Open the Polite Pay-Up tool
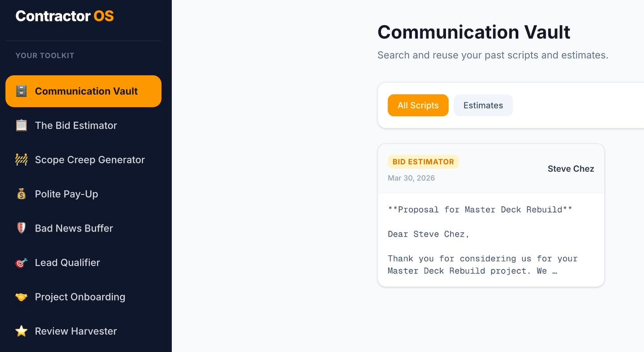The height and width of the screenshot is (352, 644). click(x=67, y=194)
